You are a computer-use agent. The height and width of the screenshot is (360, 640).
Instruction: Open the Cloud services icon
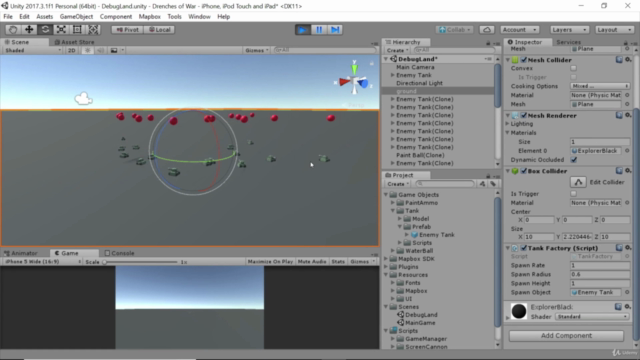tap(487, 30)
